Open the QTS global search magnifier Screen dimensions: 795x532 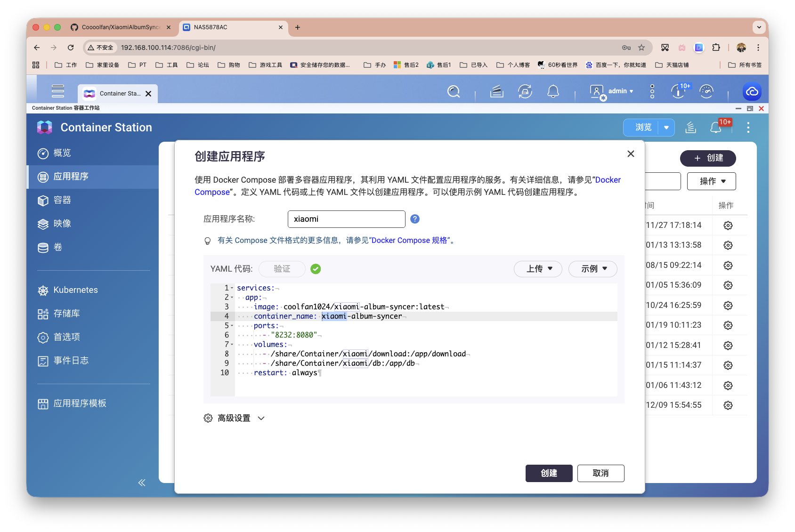coord(454,91)
